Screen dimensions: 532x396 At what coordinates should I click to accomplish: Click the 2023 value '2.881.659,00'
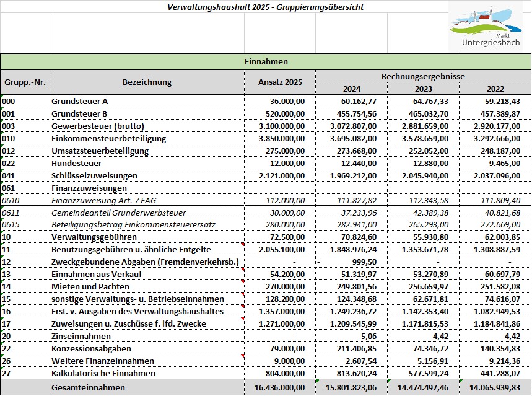pos(425,126)
